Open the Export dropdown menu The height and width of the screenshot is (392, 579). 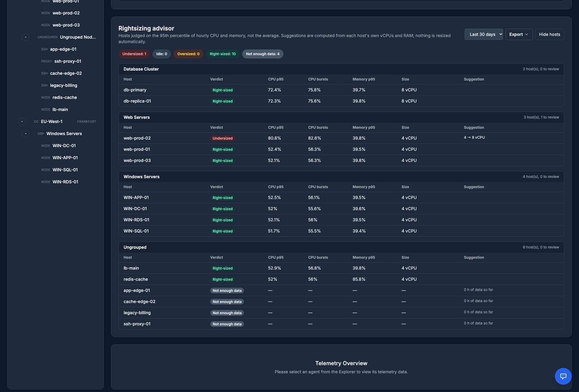pyautogui.click(x=519, y=34)
